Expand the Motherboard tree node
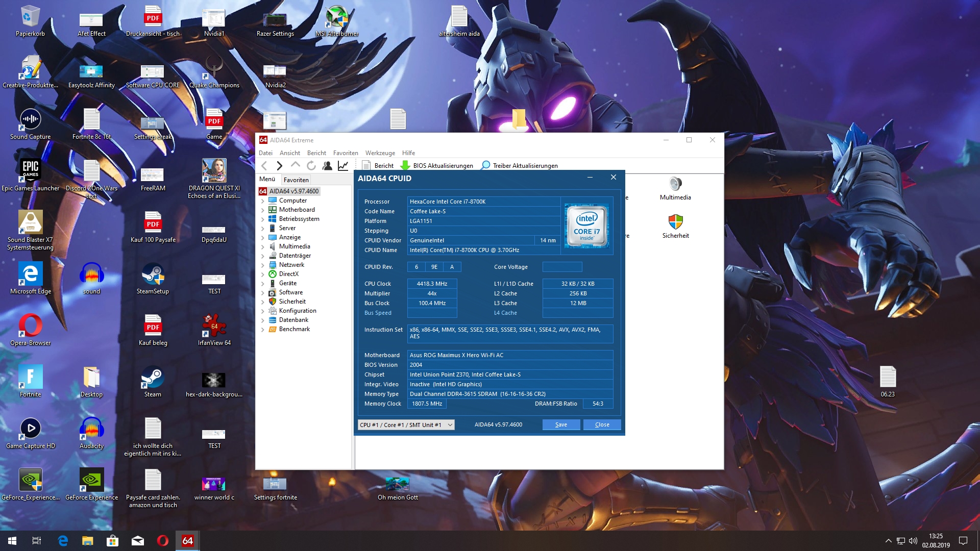This screenshot has height=551, width=980. [263, 210]
